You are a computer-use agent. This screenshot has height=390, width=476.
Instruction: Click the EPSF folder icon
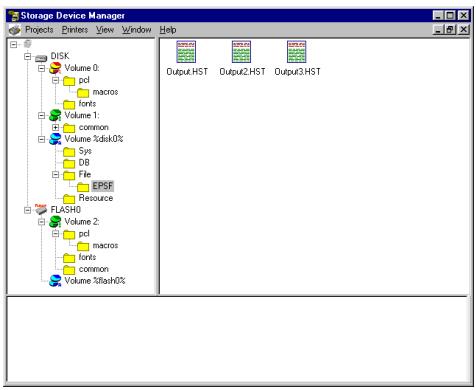83,187
